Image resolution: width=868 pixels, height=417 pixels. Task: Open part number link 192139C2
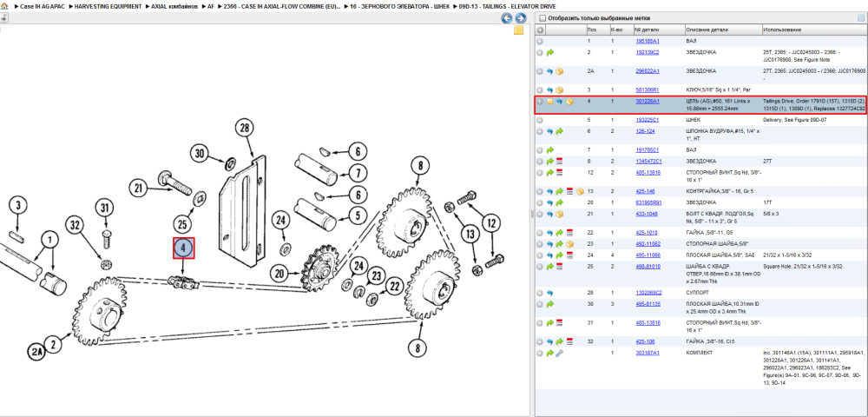click(x=647, y=52)
